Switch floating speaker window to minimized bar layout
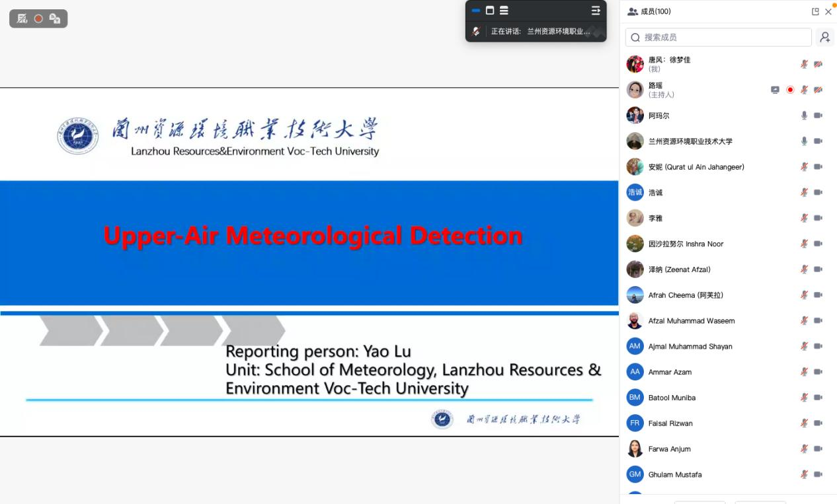837x504 pixels. (476, 11)
